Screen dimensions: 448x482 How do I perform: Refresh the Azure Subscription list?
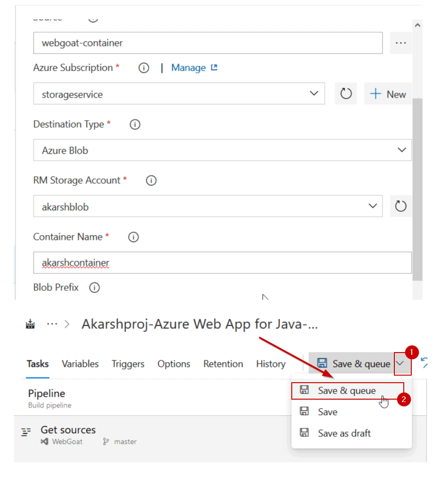coord(346,94)
